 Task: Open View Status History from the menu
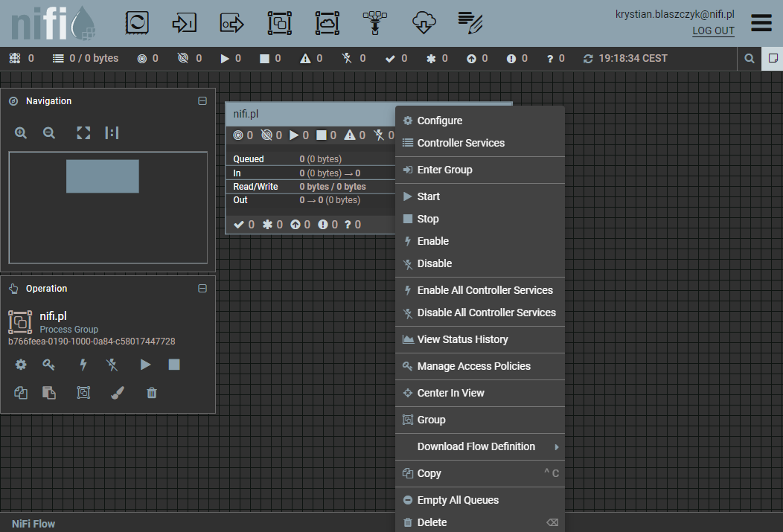[480, 339]
